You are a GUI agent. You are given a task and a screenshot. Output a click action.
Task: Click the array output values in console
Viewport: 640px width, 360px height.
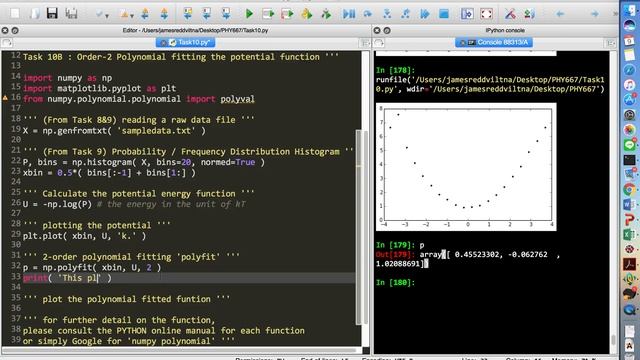pos(467,259)
